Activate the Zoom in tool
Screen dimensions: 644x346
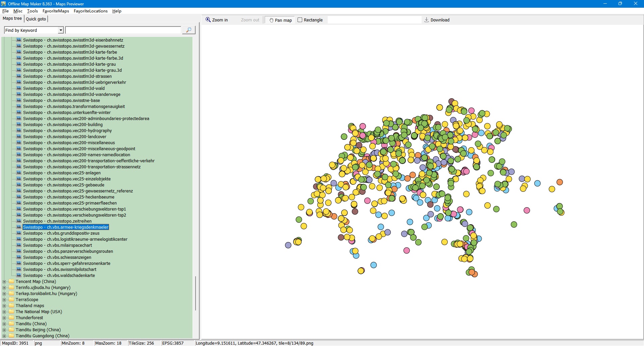217,20
